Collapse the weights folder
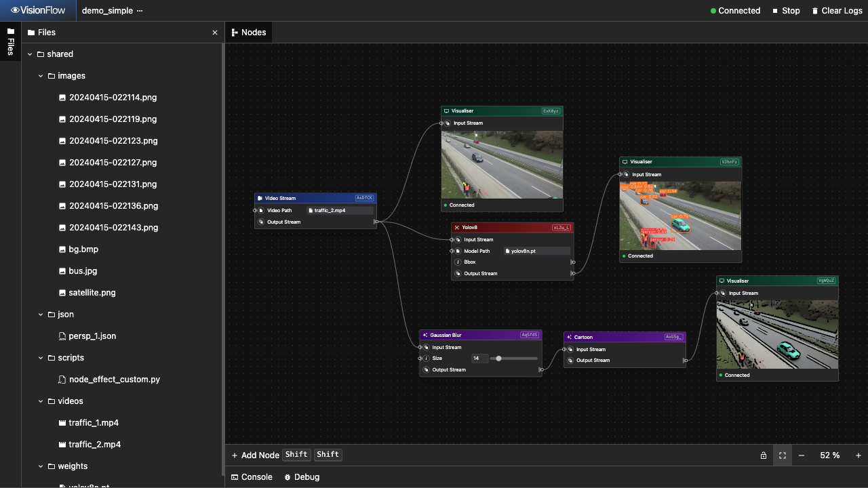 click(41, 466)
